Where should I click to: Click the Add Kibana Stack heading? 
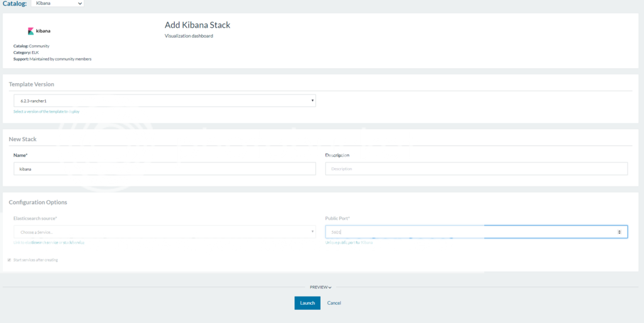click(x=197, y=25)
